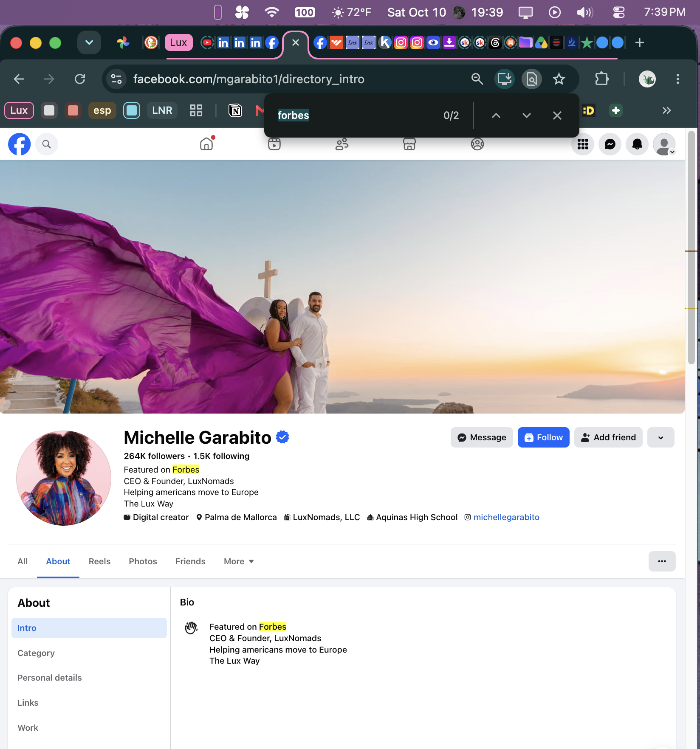Switch to the Friends tab
The height and width of the screenshot is (749, 700).
tap(190, 561)
